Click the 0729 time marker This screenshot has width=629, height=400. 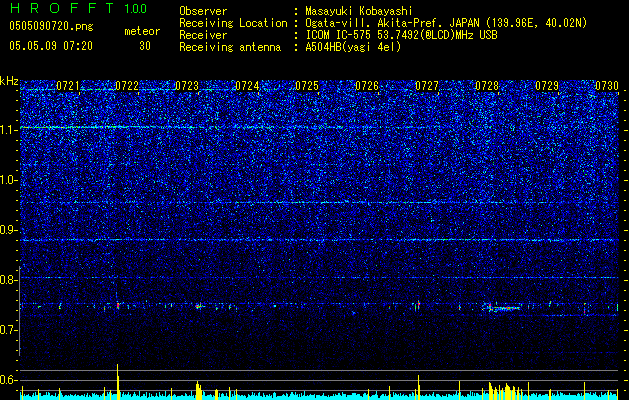click(x=547, y=86)
